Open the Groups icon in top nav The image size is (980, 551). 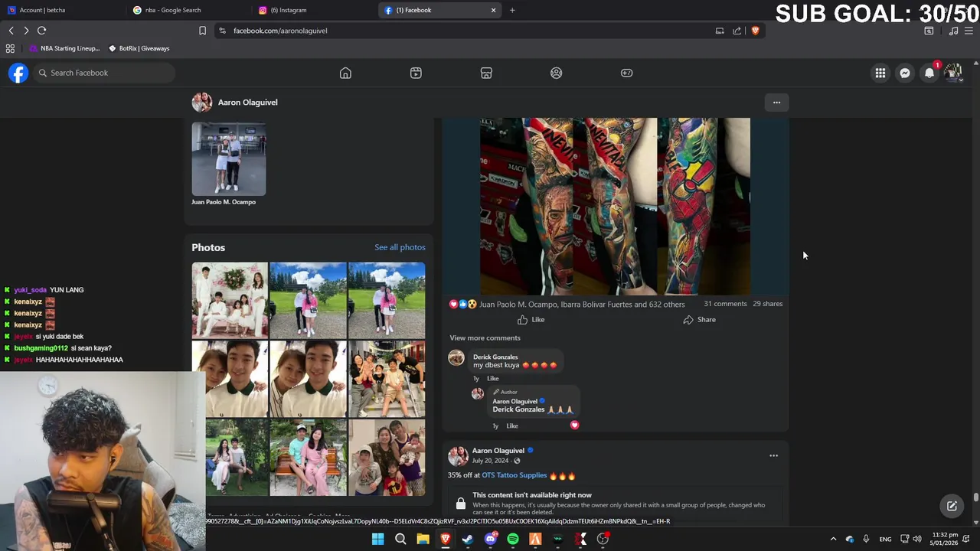click(x=557, y=73)
